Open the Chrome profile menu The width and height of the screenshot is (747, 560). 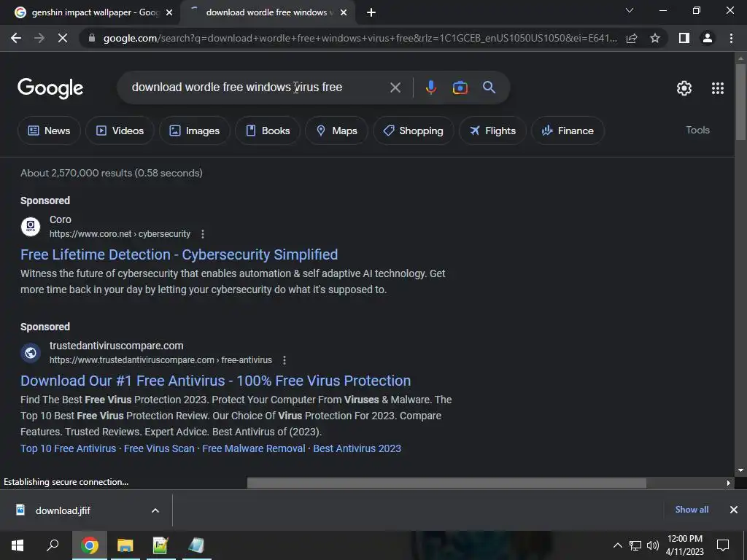coord(708,38)
